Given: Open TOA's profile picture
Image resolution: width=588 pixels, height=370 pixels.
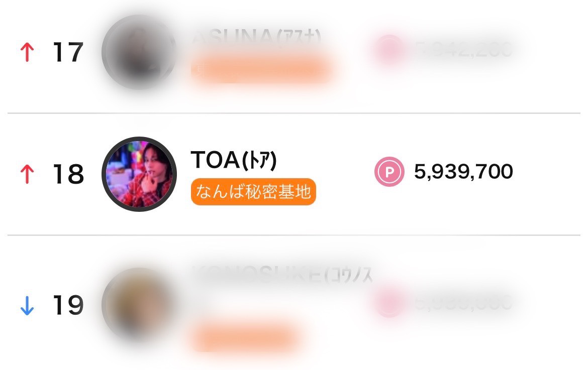Looking at the screenshot, I should click(139, 174).
